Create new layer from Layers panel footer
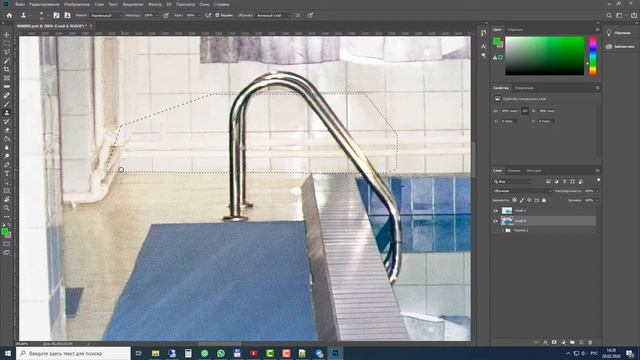 (x=581, y=342)
